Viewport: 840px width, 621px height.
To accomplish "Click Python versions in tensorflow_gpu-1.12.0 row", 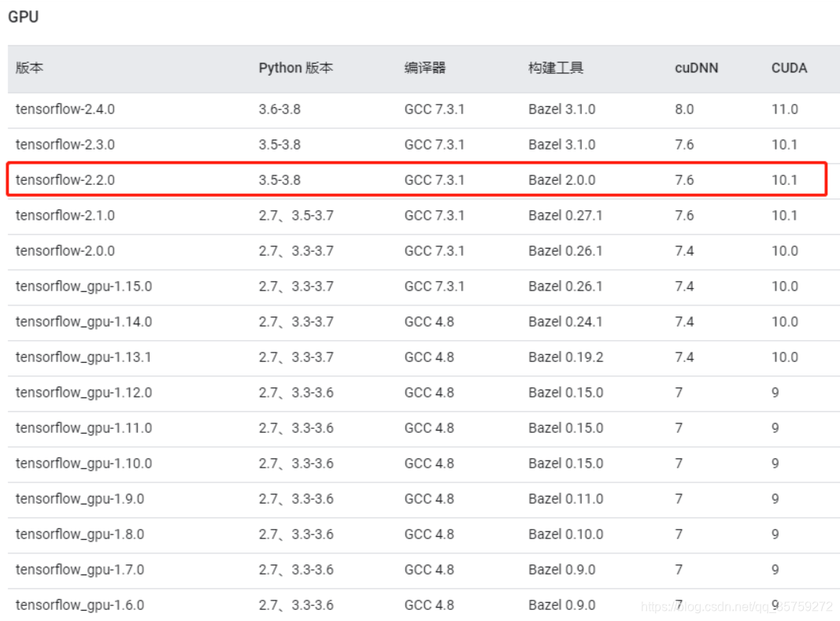I will 296,393.
